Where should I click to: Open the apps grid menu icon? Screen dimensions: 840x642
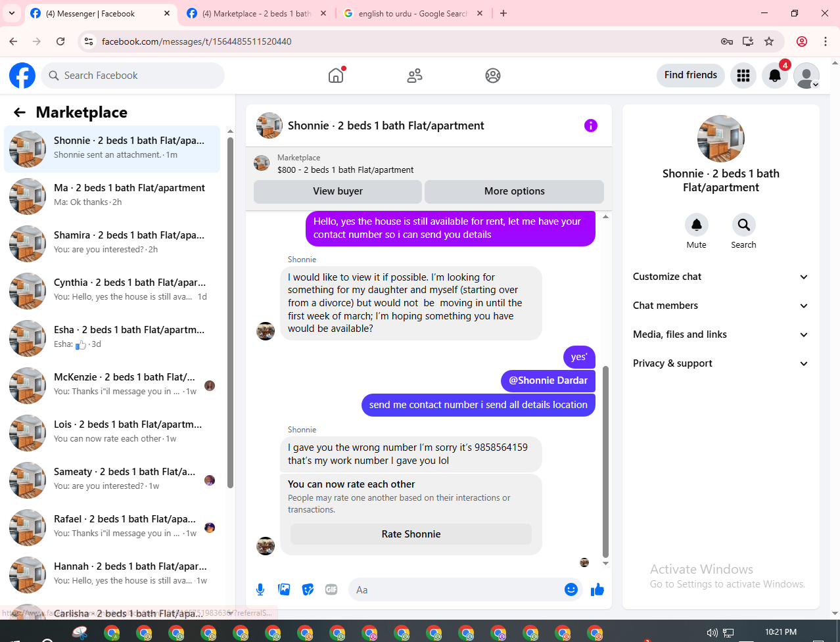[743, 76]
